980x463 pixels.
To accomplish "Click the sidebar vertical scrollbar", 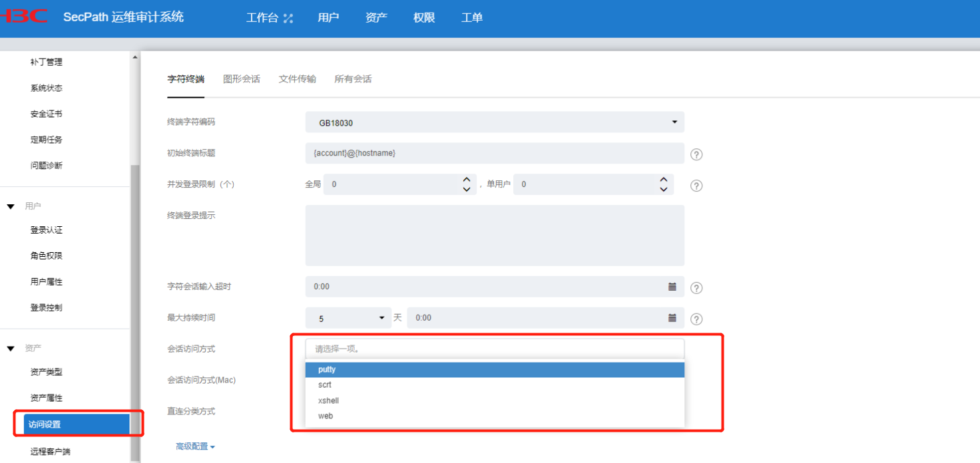I will [x=136, y=313].
